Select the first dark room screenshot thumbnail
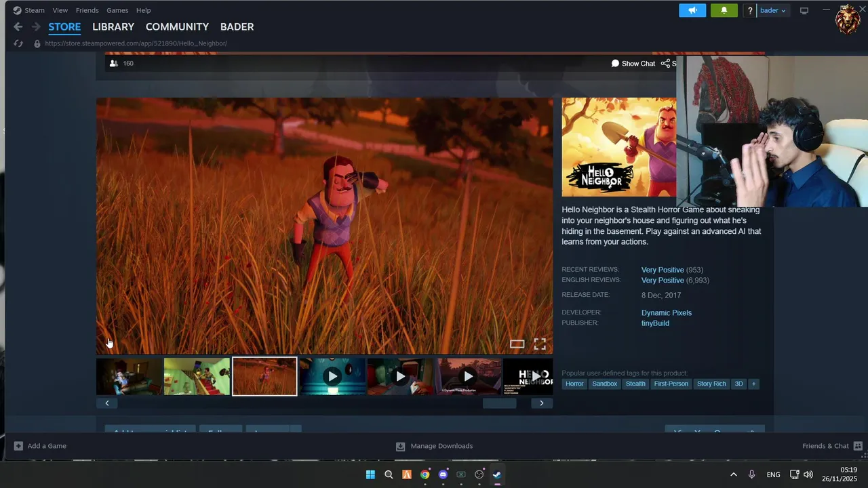 129,376
